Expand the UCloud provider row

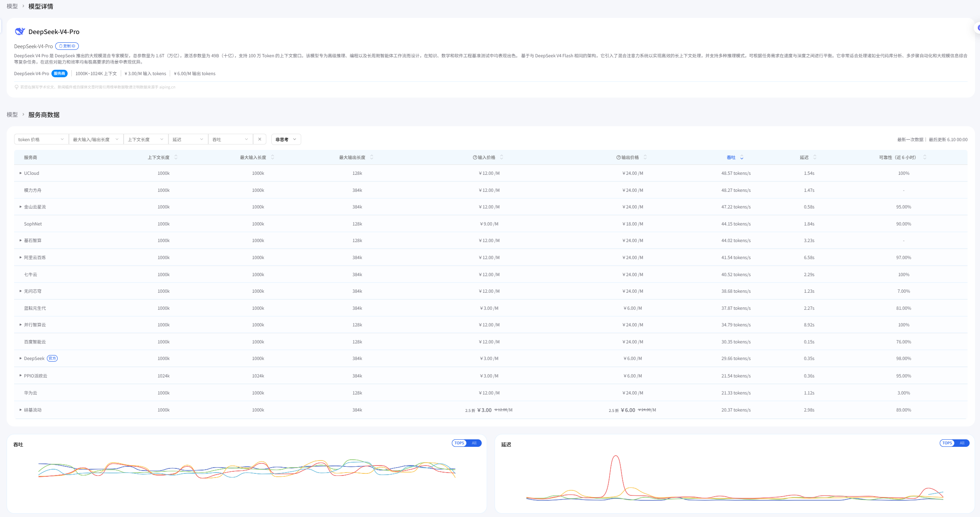coord(20,173)
